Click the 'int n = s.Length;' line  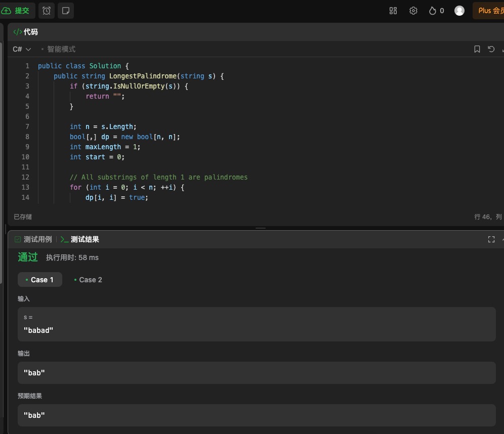(103, 126)
